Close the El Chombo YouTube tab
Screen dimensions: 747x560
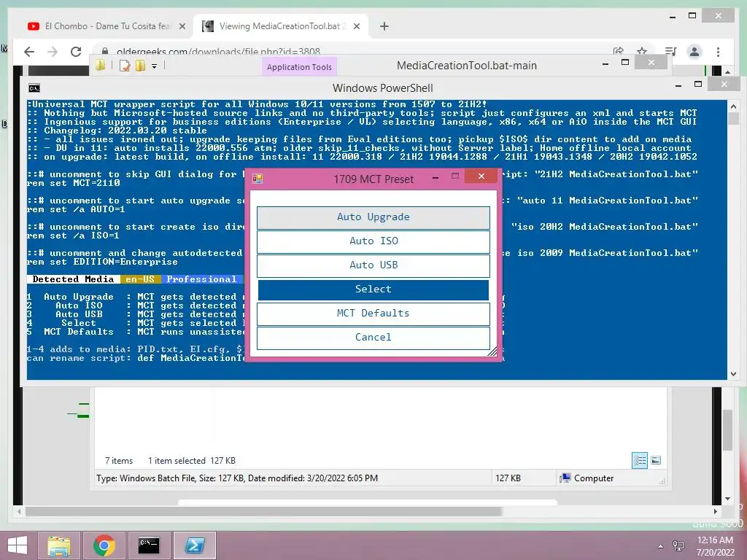point(182,27)
